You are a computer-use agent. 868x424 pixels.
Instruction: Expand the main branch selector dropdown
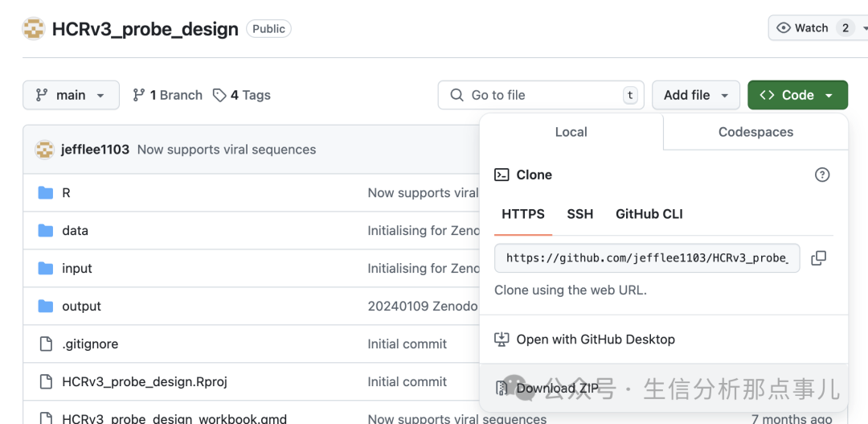(x=71, y=95)
